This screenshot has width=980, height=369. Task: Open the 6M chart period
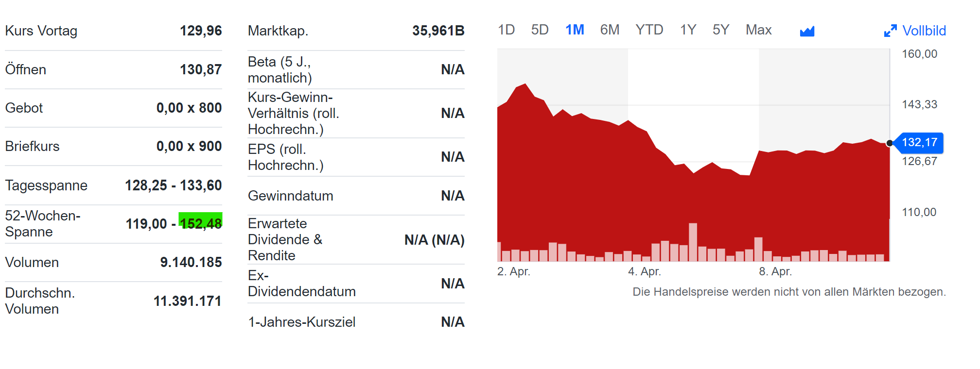pyautogui.click(x=610, y=30)
